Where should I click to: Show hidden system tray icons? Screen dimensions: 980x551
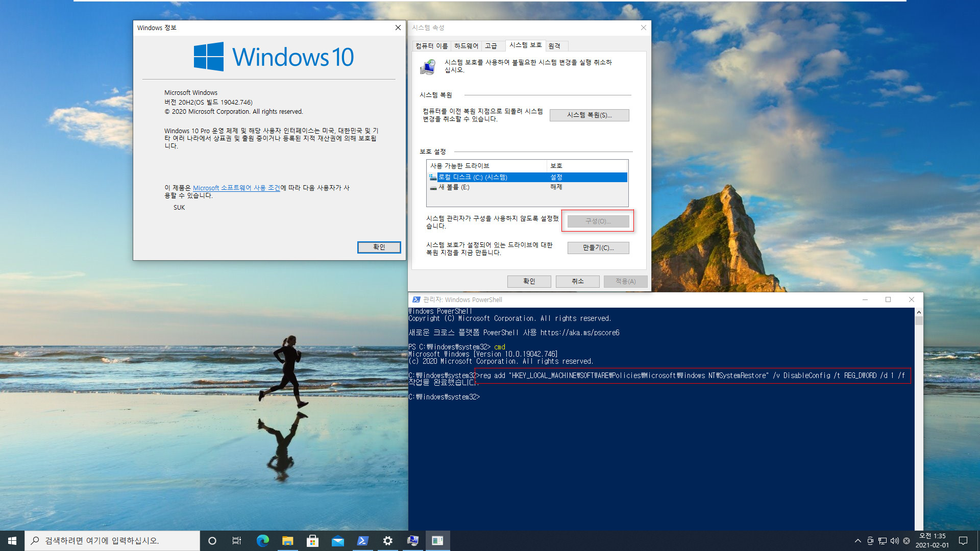[857, 541]
